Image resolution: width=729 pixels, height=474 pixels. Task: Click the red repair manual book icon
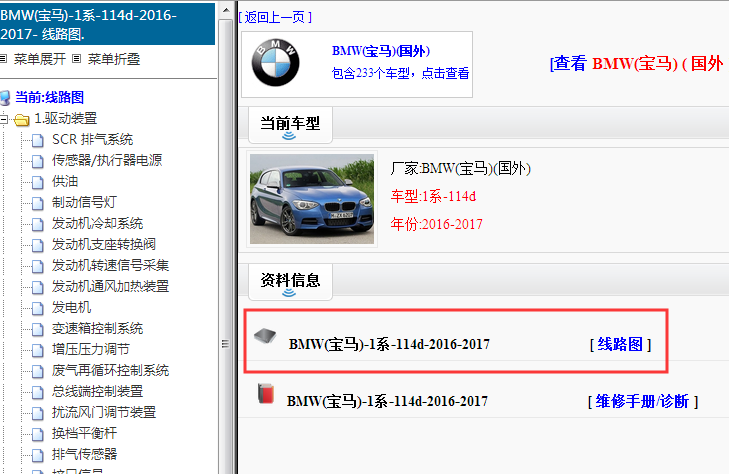click(266, 393)
